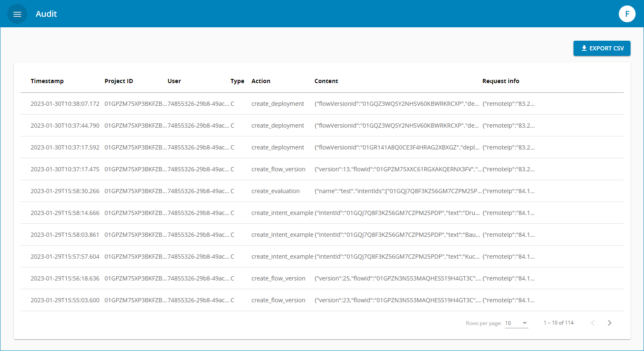Click the Type column header
Viewport: 644px width, 351px height.
click(x=237, y=81)
